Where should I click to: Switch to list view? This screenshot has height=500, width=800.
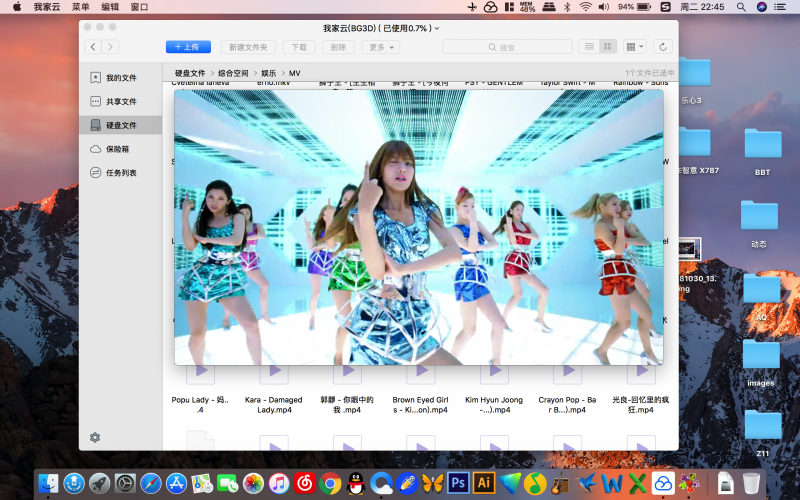tap(589, 47)
